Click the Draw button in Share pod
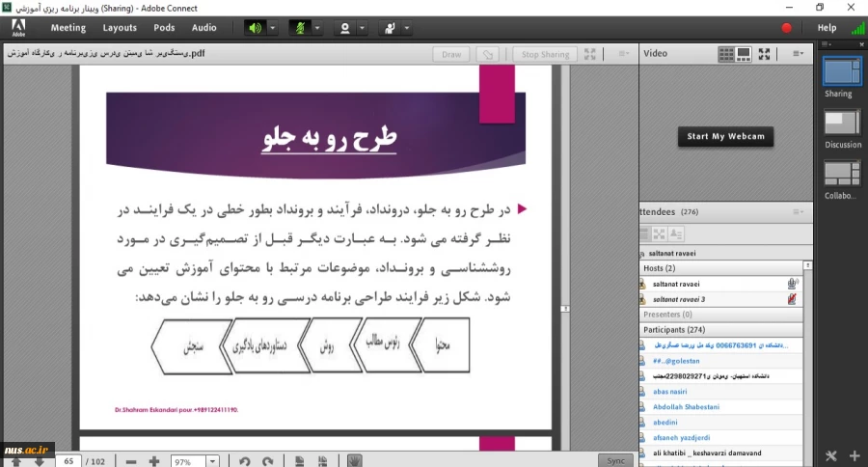 pyautogui.click(x=451, y=54)
